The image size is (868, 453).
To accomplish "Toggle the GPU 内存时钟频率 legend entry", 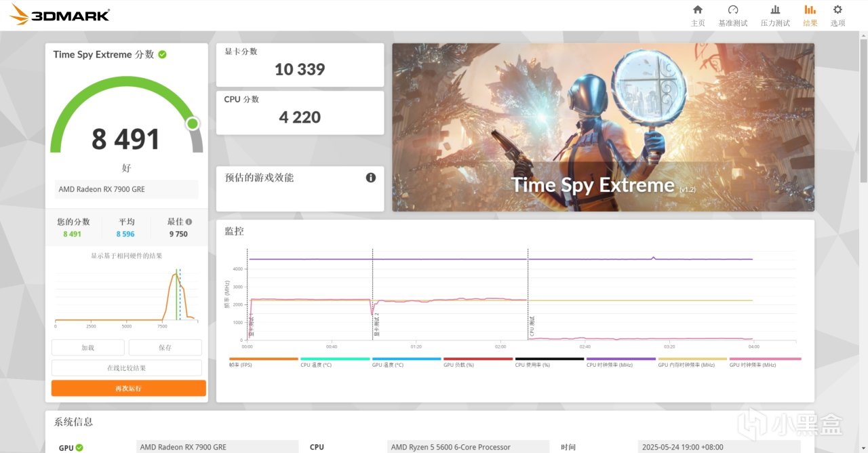I will click(x=693, y=362).
